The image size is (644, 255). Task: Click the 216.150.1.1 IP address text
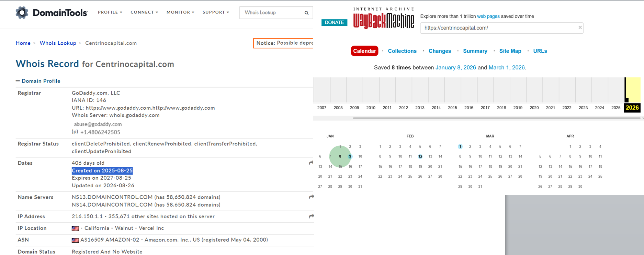coord(88,216)
